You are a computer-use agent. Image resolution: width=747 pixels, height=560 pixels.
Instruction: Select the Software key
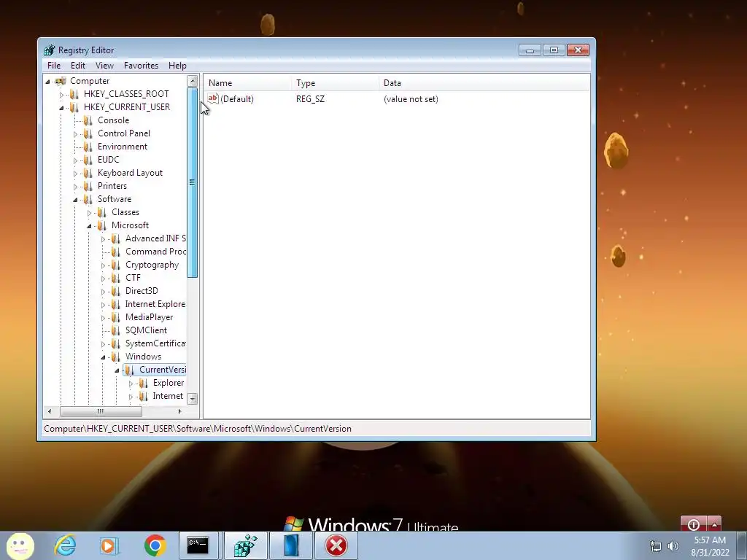tap(115, 199)
